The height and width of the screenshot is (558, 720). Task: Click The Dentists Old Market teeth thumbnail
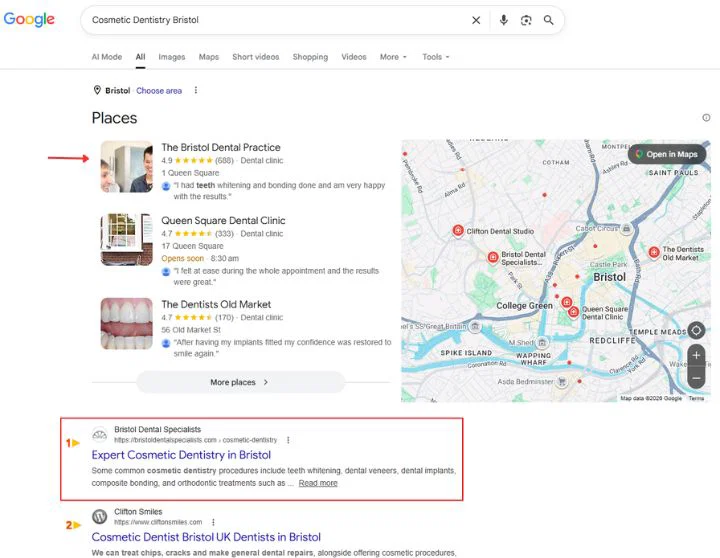(127, 324)
